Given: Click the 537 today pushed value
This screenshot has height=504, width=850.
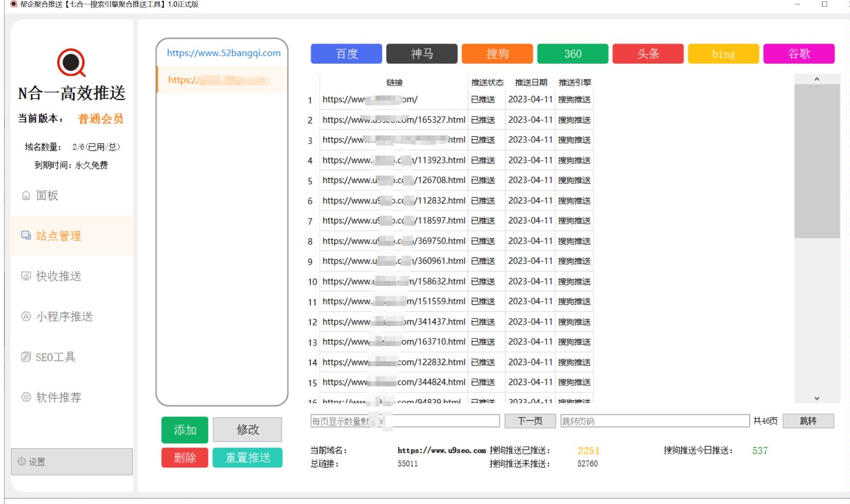Looking at the screenshot, I should (760, 451).
